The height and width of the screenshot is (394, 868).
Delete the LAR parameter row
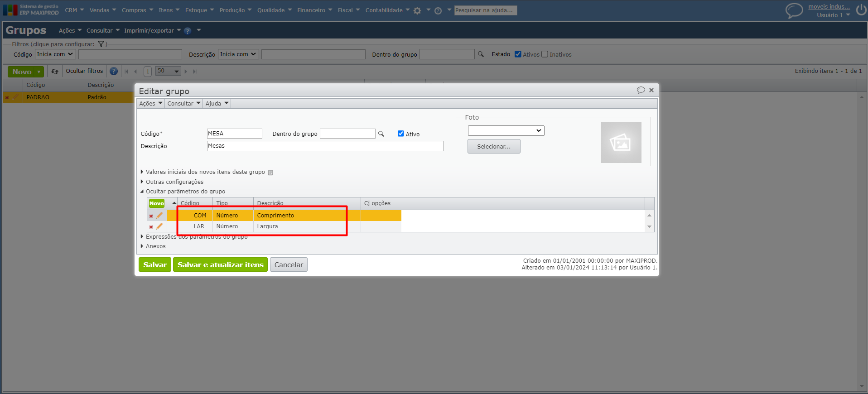[151, 227]
